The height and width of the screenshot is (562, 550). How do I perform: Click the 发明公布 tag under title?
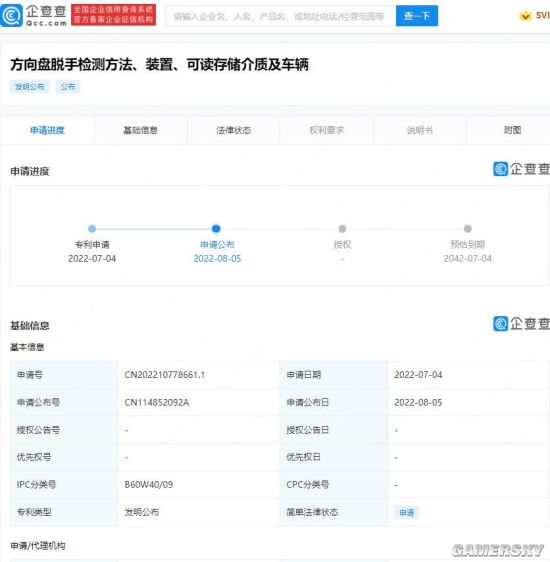29,86
